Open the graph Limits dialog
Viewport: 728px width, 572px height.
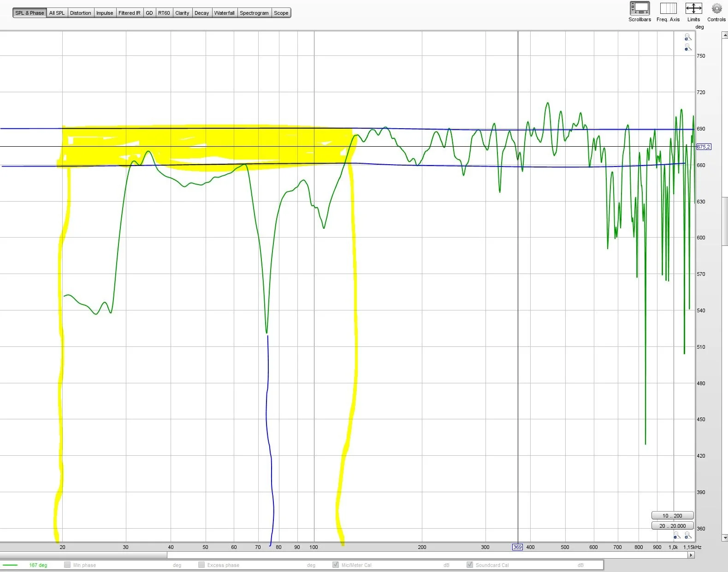tap(693, 12)
